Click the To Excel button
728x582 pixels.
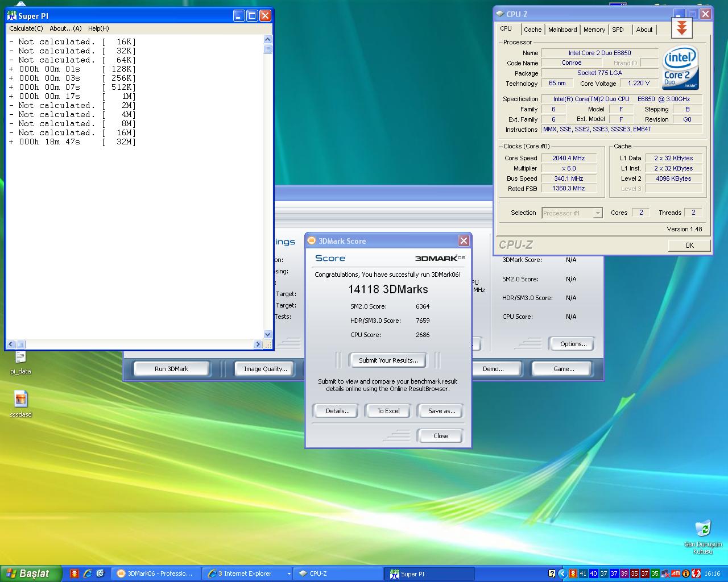(x=388, y=411)
